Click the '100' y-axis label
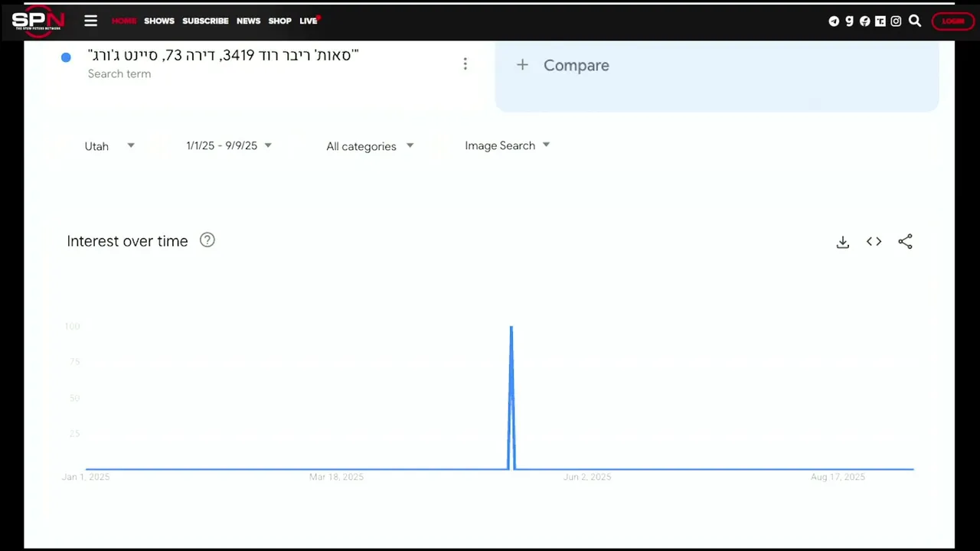 pyautogui.click(x=72, y=327)
